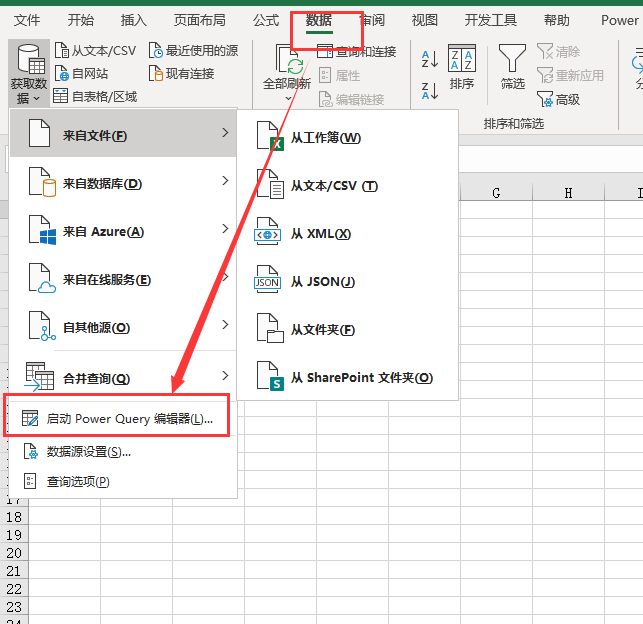Switch to the 帮助 tab

pos(556,20)
